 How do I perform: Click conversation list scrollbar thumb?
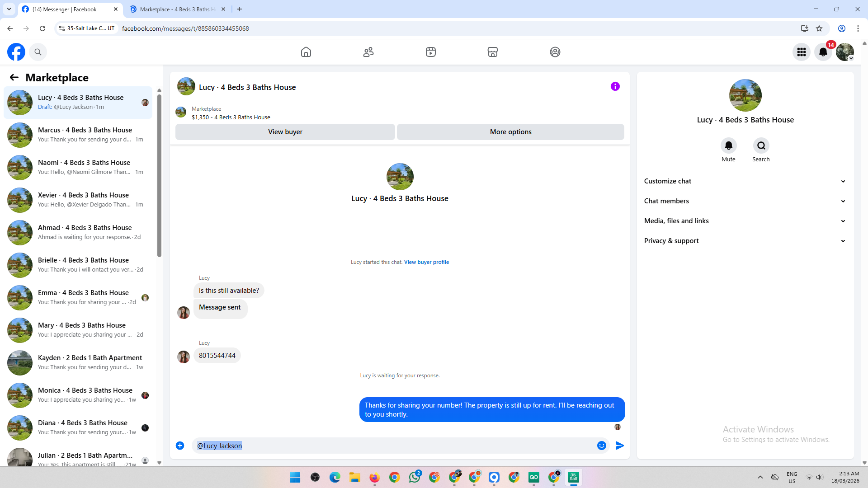coord(159,175)
